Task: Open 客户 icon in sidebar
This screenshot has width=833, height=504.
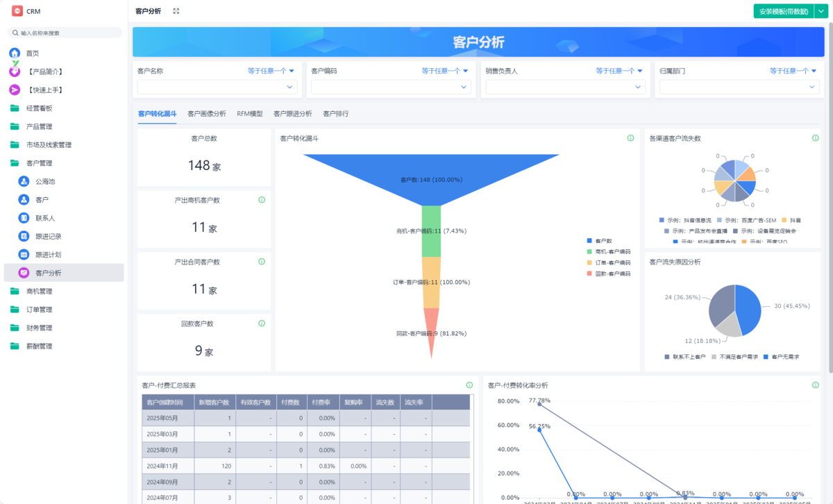Action: 24,199
